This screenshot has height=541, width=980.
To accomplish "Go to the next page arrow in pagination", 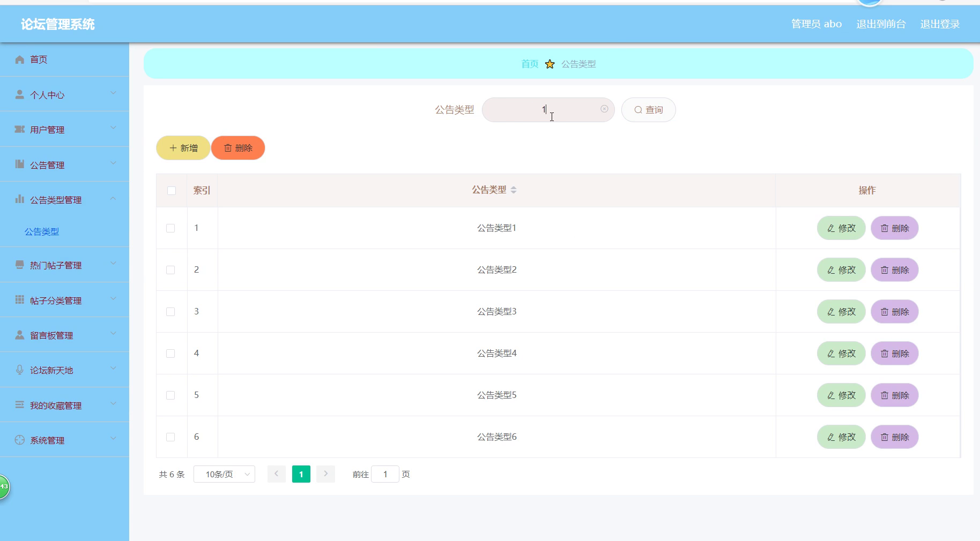I will (326, 474).
